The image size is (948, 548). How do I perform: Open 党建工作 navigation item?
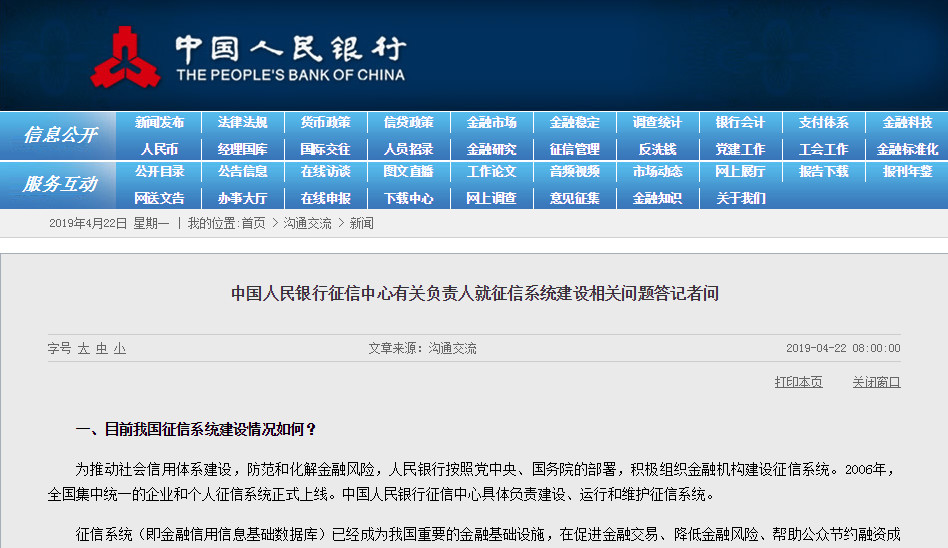coord(740,149)
